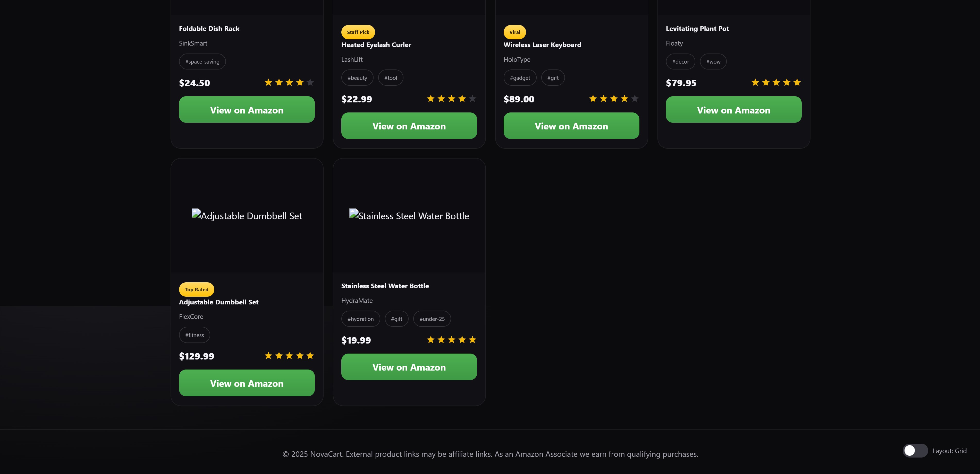Click the fifth star on Foldable Dish Rack
The image size is (980, 474).
pyautogui.click(x=310, y=83)
